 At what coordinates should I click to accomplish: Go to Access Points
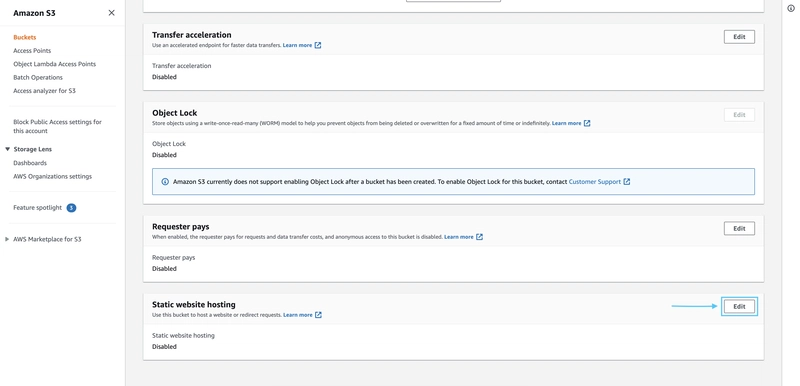(x=32, y=50)
